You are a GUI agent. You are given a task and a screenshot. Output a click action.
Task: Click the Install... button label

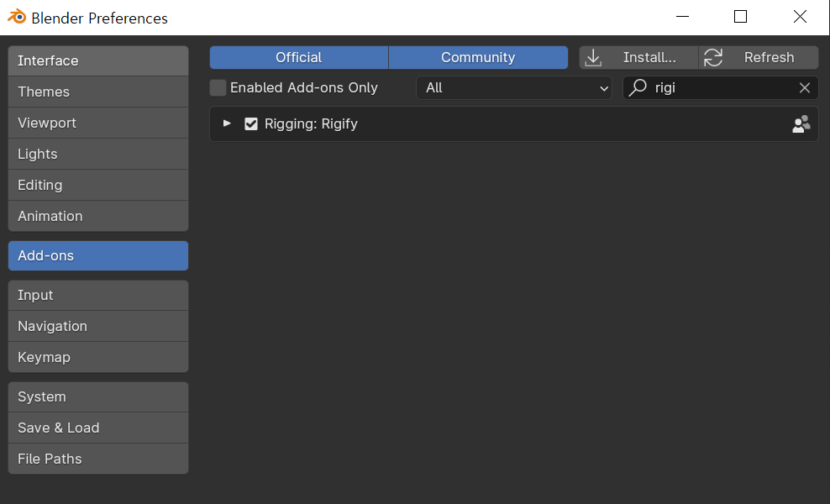pos(649,57)
